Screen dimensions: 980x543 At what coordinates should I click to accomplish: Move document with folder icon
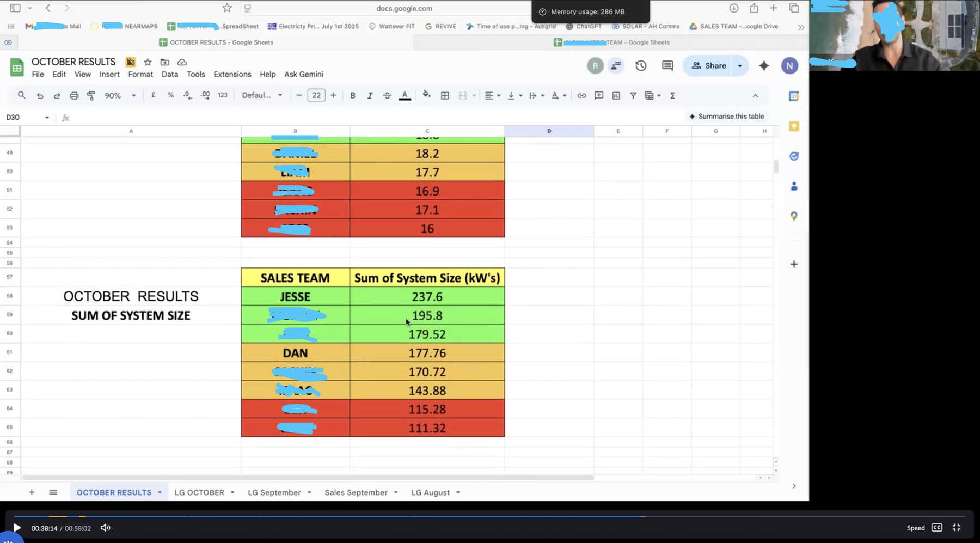pos(165,62)
